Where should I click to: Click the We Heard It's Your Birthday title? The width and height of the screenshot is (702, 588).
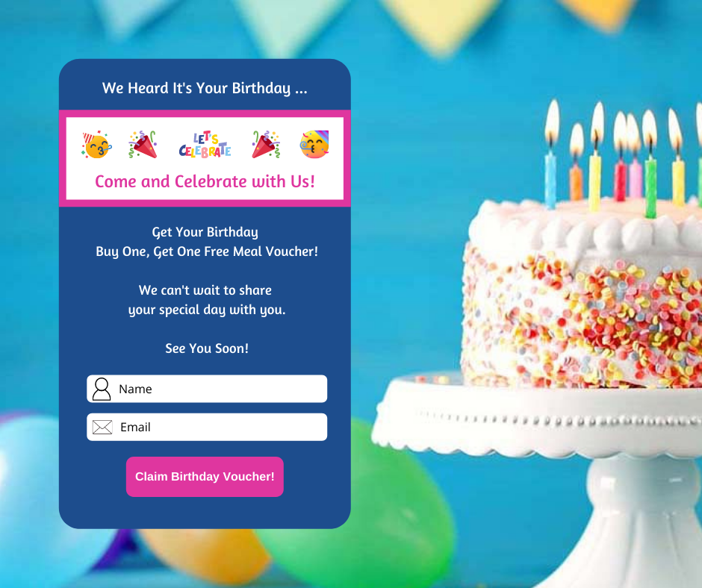pyautogui.click(x=205, y=88)
